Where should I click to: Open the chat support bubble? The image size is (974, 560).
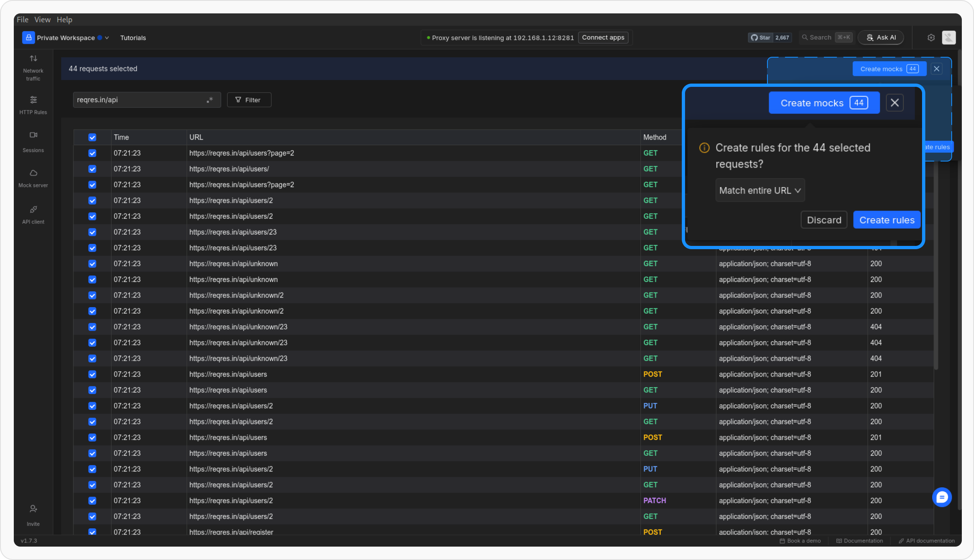pos(942,497)
